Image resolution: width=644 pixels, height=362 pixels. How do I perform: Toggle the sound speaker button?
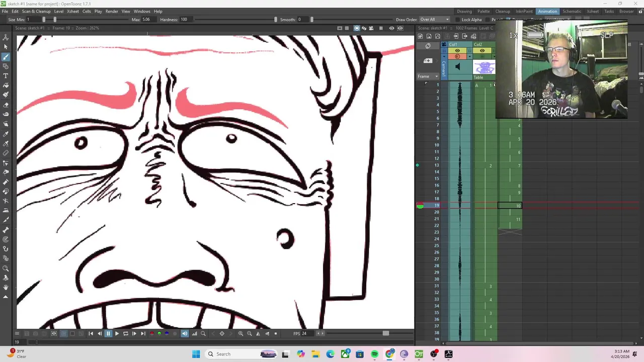click(x=185, y=333)
